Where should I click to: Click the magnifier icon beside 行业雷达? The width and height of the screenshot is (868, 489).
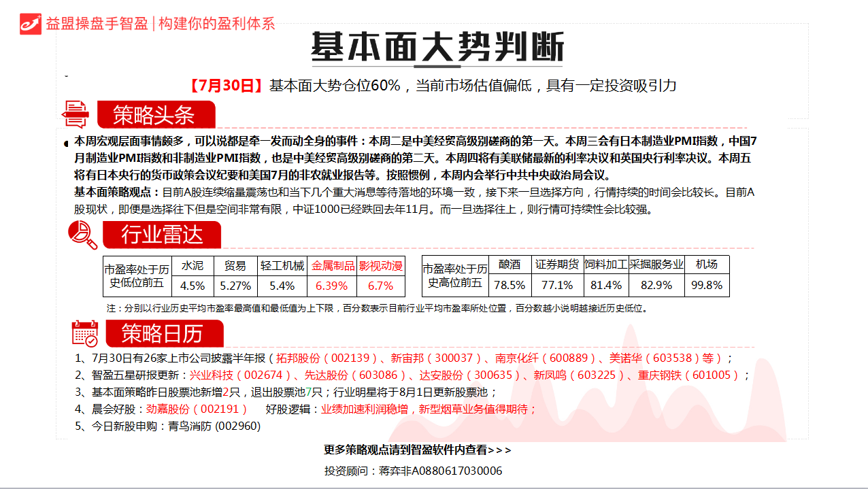tap(82, 235)
